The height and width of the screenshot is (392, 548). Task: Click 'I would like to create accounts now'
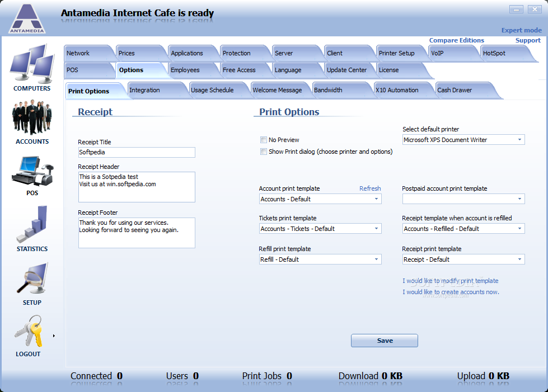451,292
